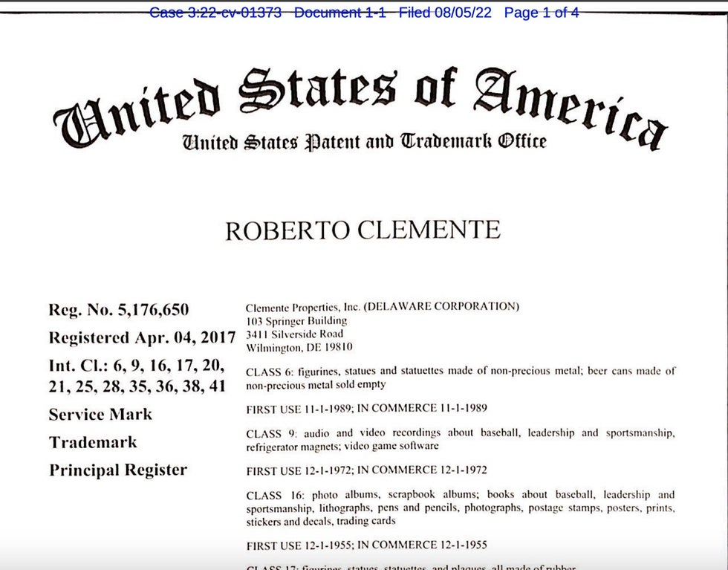This screenshot has height=570, width=728.
Task: Click the 'CLASS 16: photo albums' paragraph
Action: click(461, 508)
